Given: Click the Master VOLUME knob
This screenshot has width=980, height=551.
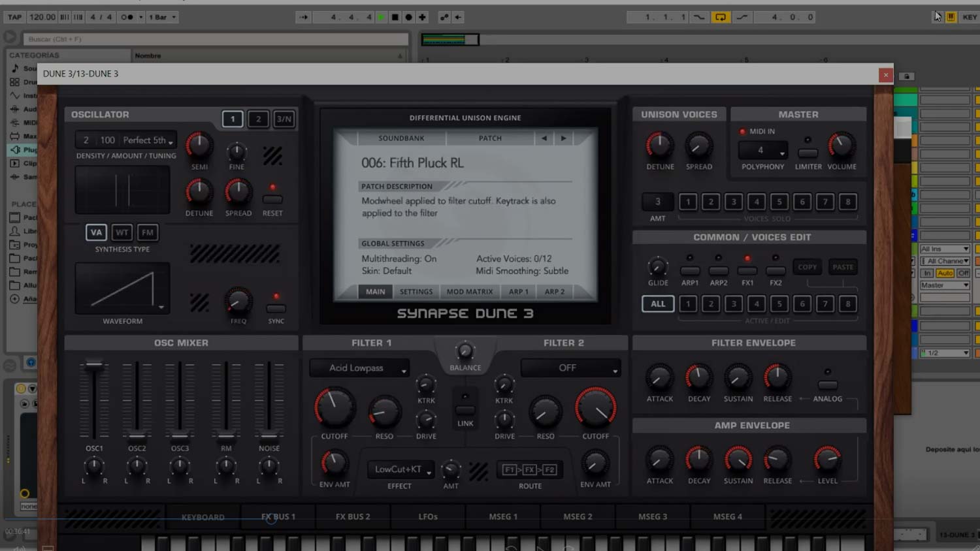Looking at the screenshot, I should pos(841,145).
